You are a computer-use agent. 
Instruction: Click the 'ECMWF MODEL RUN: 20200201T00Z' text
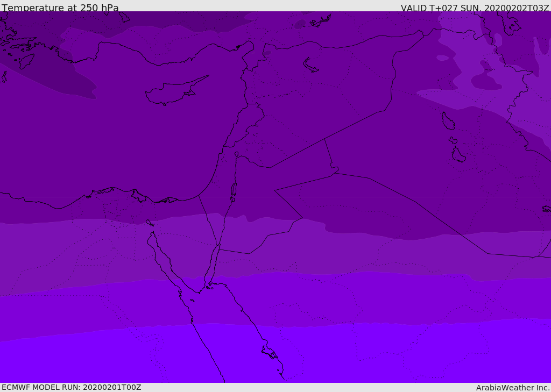point(72,387)
